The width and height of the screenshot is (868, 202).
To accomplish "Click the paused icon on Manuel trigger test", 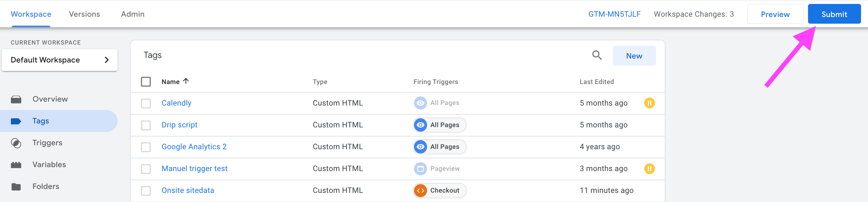I will [x=649, y=168].
